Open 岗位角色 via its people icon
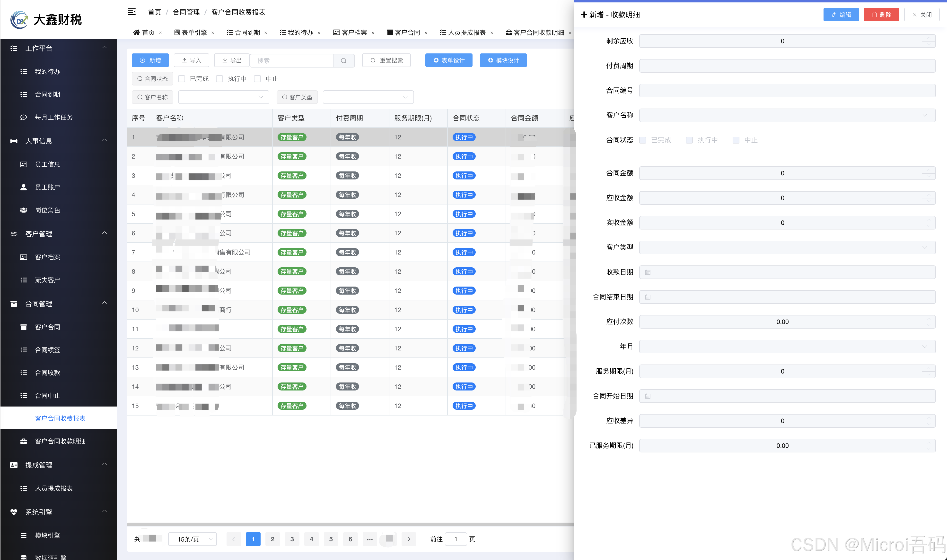Screen dimensions: 947x560 [x=23, y=210]
